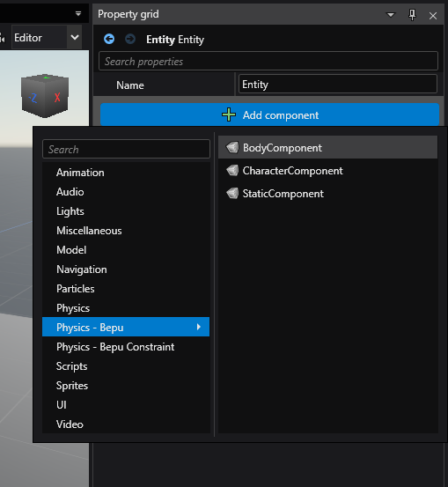Focus the Search properties field
This screenshot has width=448, height=487.
tap(268, 61)
